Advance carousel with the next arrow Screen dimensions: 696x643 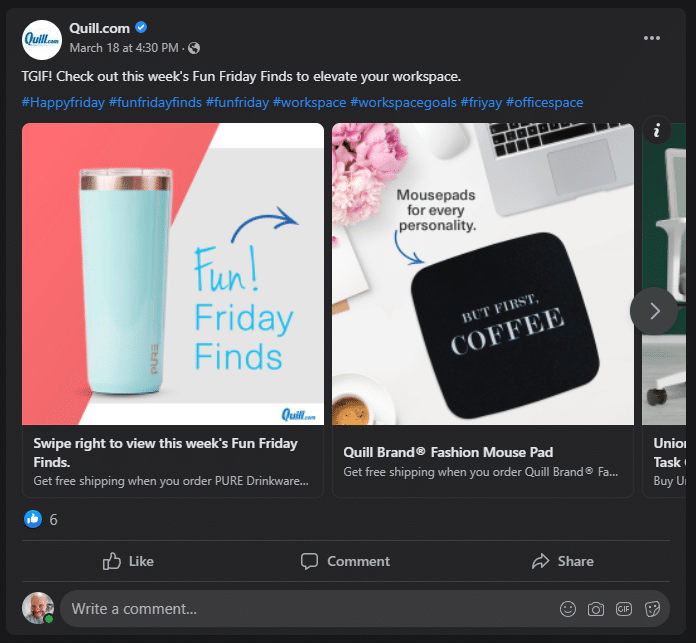click(654, 311)
